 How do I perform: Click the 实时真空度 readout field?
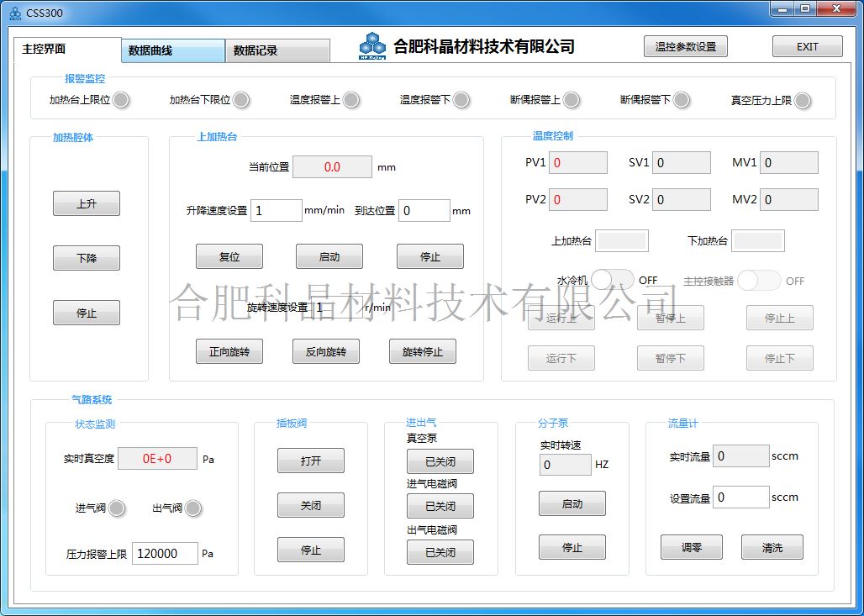tap(157, 458)
